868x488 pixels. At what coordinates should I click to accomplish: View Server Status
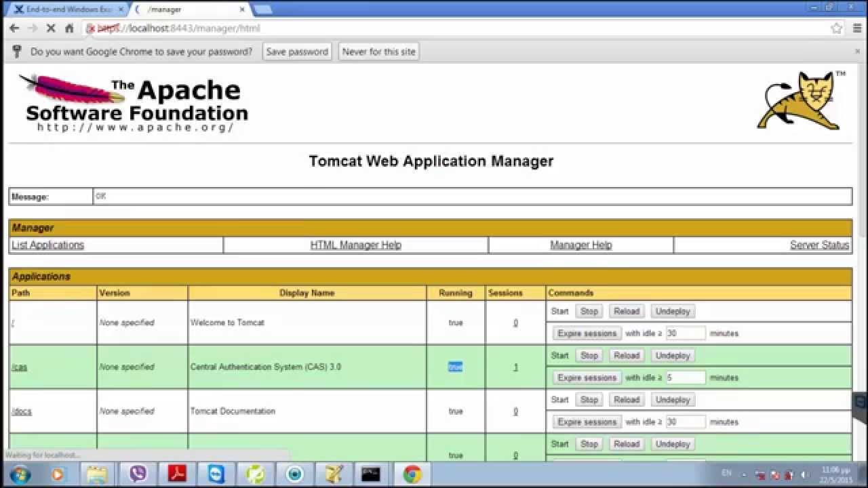pos(820,245)
